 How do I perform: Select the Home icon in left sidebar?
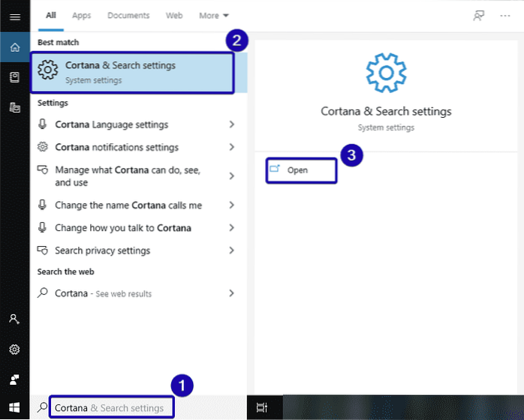point(14,47)
